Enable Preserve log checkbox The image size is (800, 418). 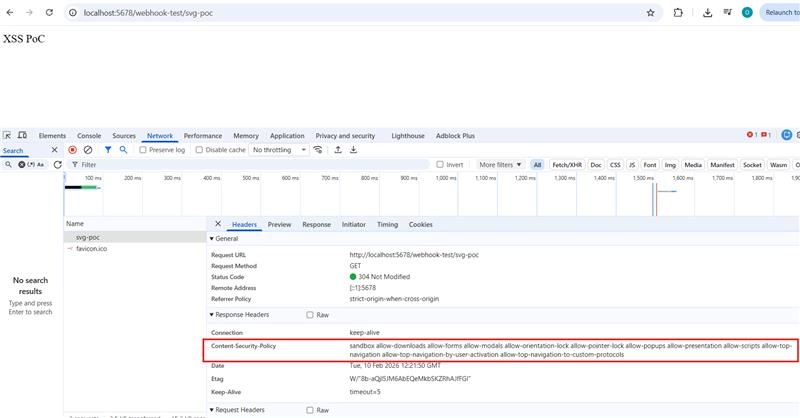[143, 150]
